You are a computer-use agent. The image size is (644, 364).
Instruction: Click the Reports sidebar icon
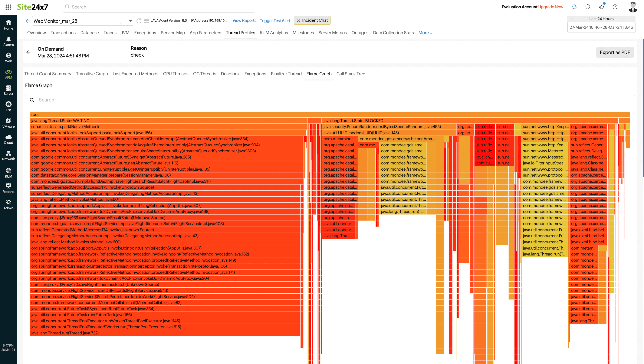click(x=8, y=188)
